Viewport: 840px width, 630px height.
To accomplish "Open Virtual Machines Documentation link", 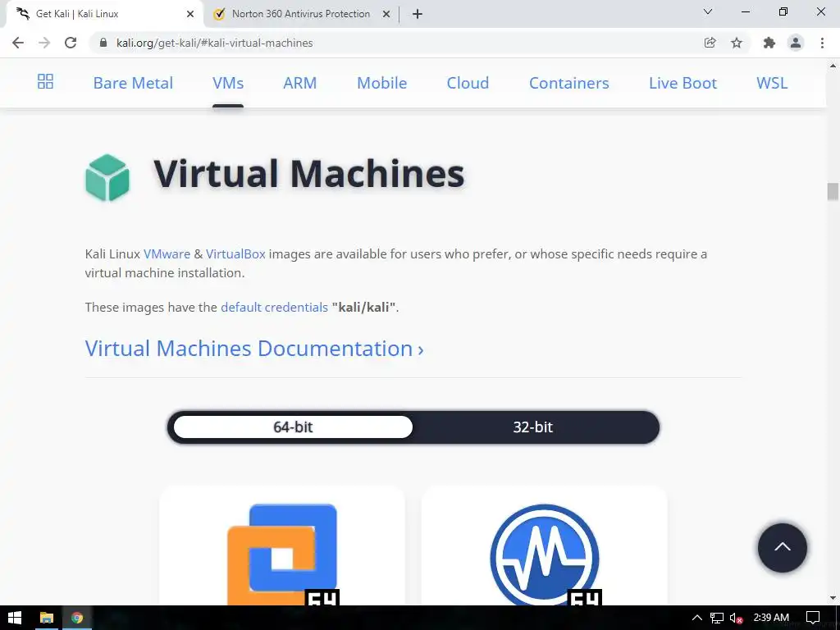I will pos(254,349).
